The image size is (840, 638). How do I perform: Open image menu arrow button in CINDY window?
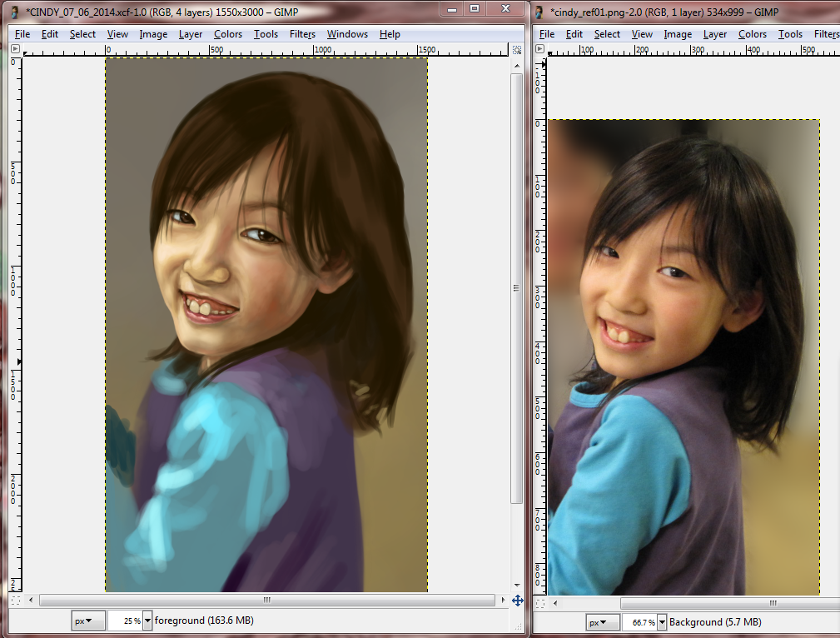point(15,50)
